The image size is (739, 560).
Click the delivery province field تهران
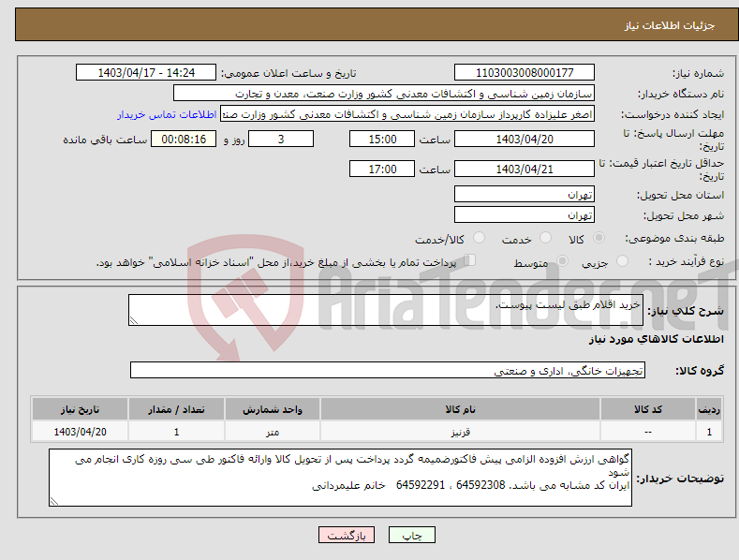[525, 194]
